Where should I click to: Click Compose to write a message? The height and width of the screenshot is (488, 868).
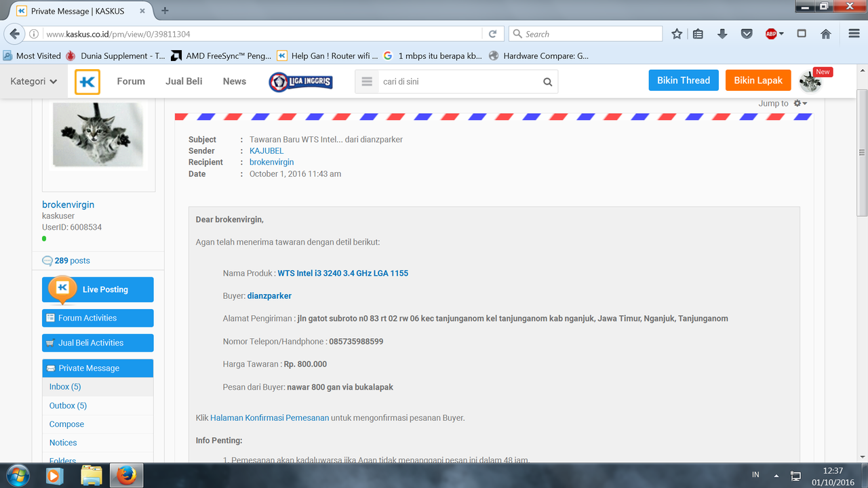66,424
